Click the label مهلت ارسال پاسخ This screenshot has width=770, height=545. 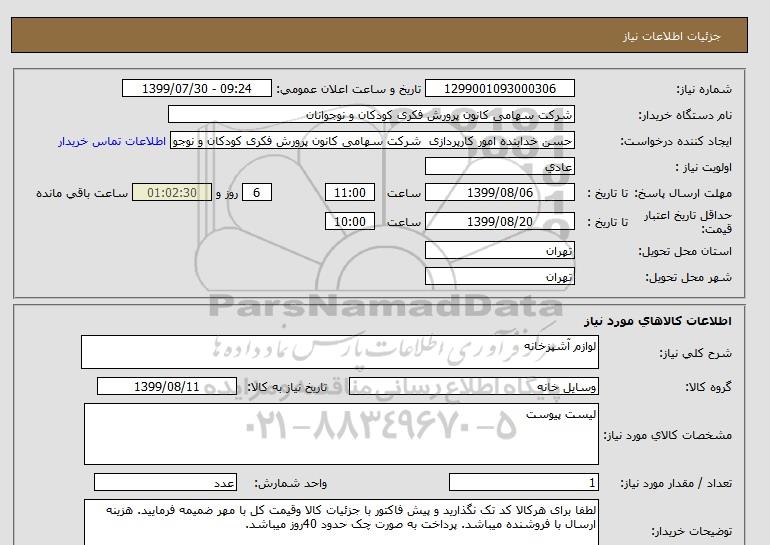click(x=683, y=193)
